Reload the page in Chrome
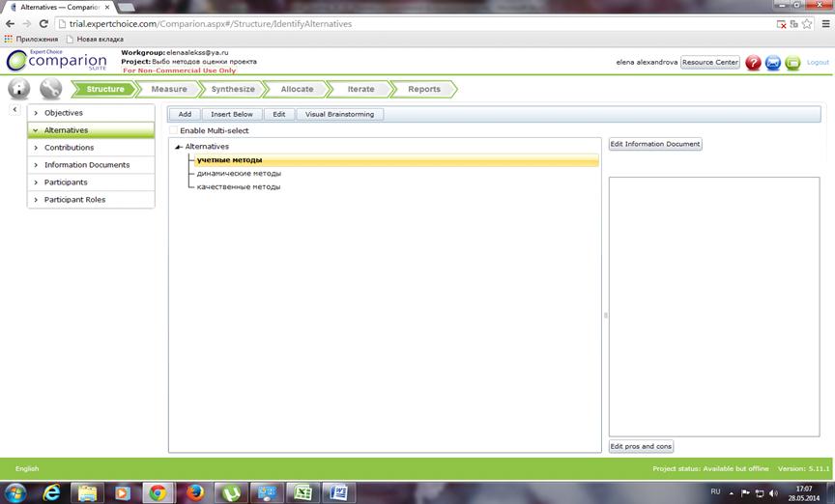This screenshot has height=504, width=835. 43,23
